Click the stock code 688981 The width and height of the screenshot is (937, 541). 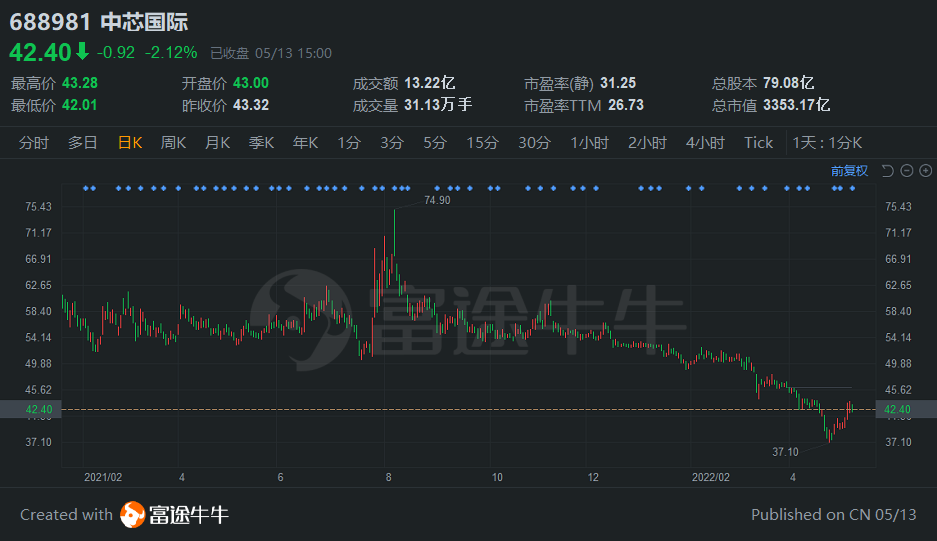[x=50, y=22]
